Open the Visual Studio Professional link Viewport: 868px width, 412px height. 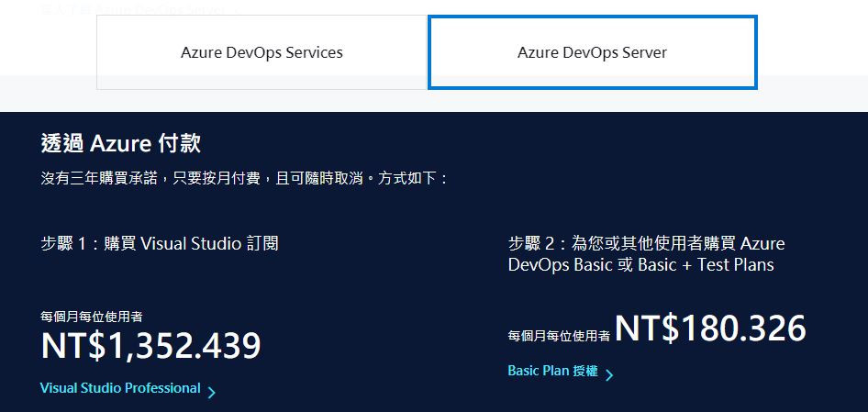(x=120, y=388)
